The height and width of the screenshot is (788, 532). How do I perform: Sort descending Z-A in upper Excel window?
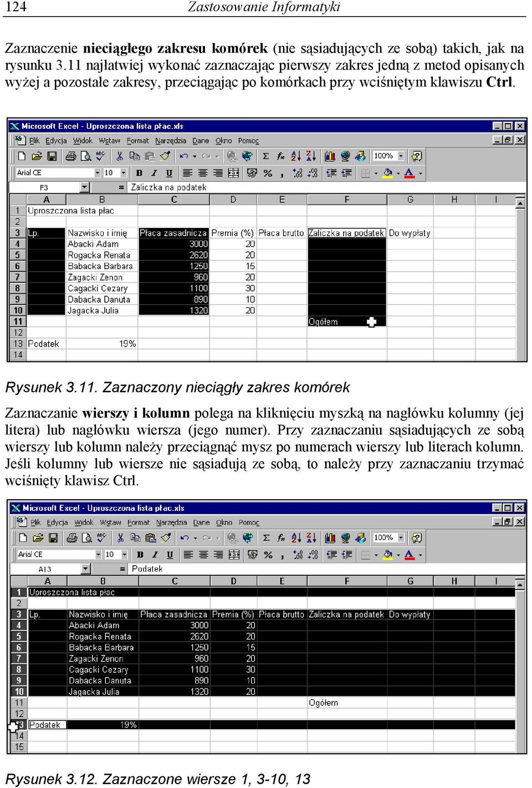[x=310, y=156]
